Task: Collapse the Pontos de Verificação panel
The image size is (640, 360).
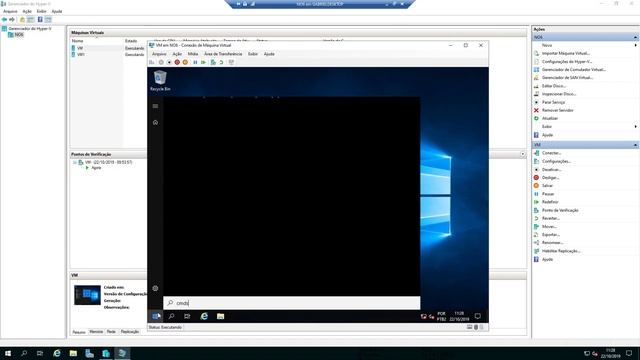Action: [x=522, y=154]
